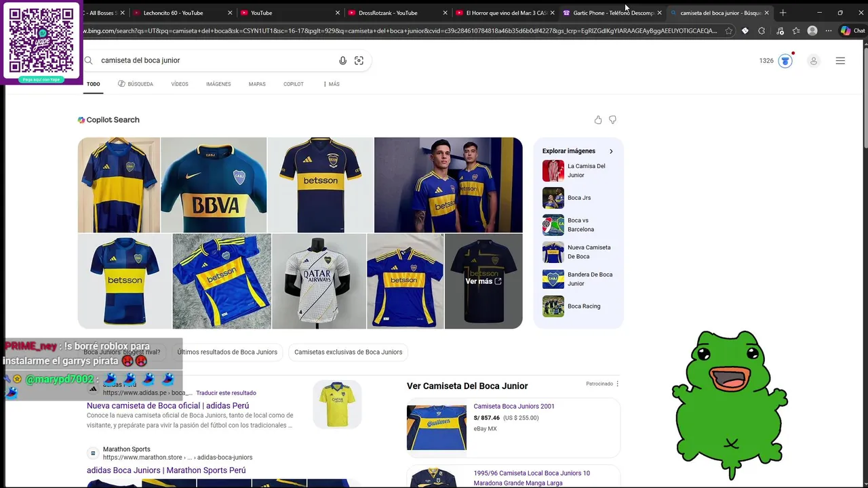Click Traducir este resultado link
This screenshot has width=868, height=488.
tap(226, 392)
